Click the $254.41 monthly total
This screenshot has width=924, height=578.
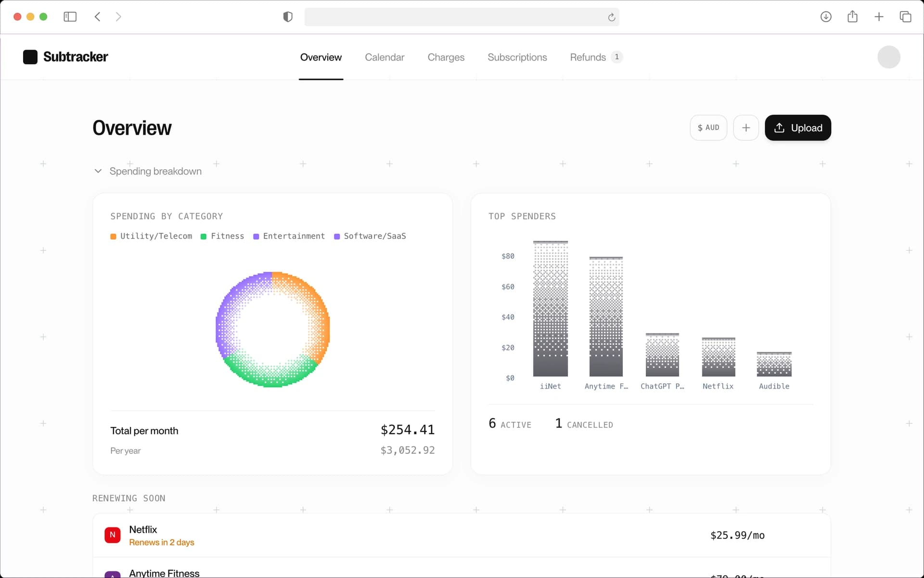coord(408,430)
